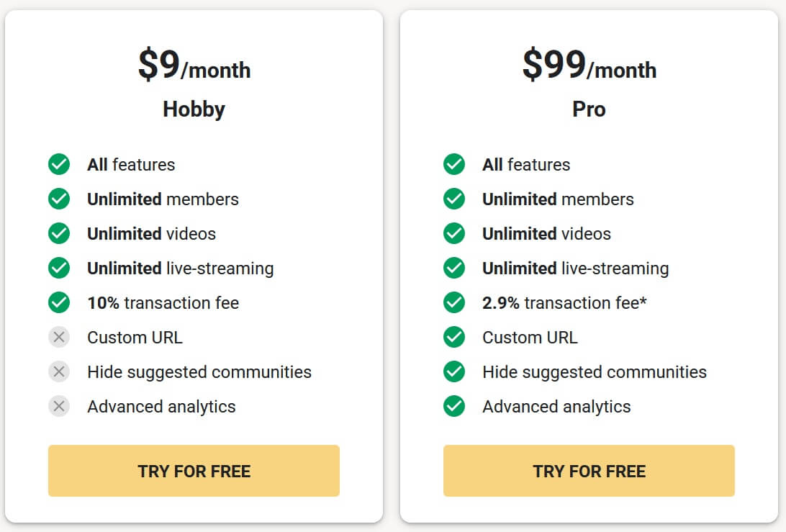
Task: Click gray X icon beside Hobby Custom URL
Action: 59,338
